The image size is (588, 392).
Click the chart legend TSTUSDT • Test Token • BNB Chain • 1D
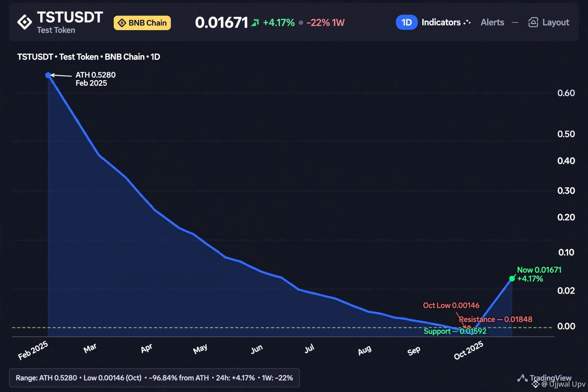click(89, 57)
